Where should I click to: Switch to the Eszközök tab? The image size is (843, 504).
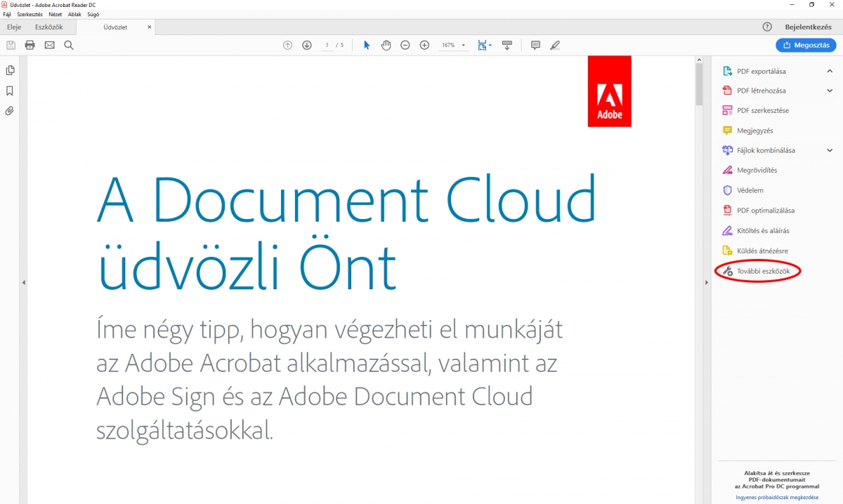pos(49,27)
